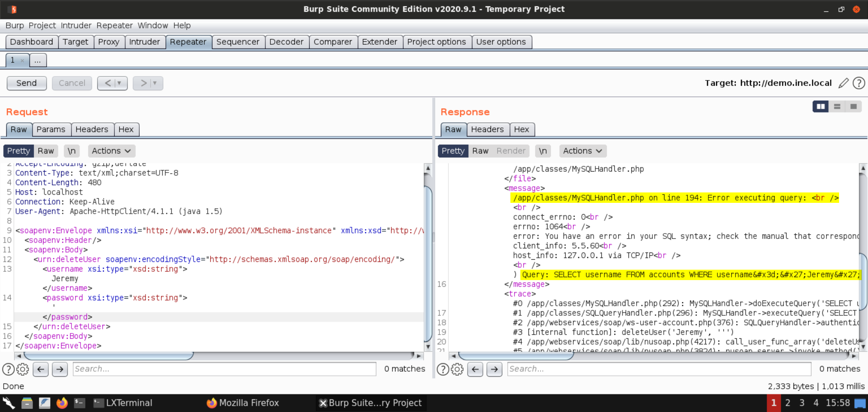Go to next match in response search
The height and width of the screenshot is (412, 868).
tap(494, 369)
